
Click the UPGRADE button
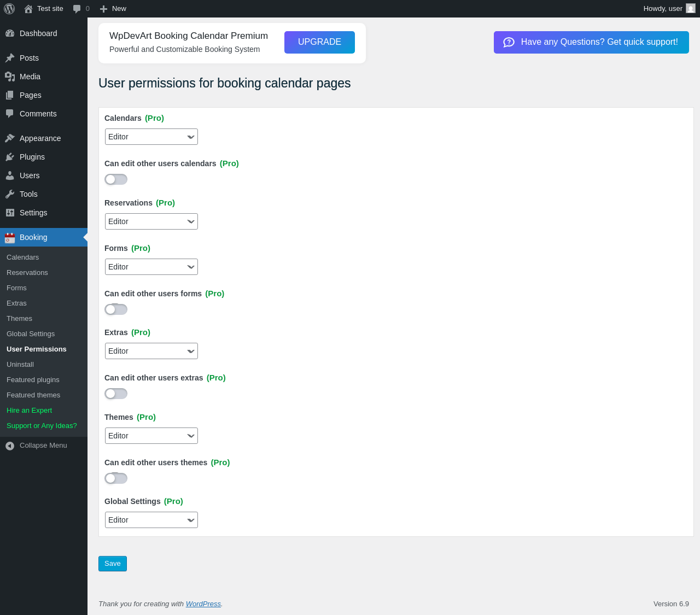319,42
